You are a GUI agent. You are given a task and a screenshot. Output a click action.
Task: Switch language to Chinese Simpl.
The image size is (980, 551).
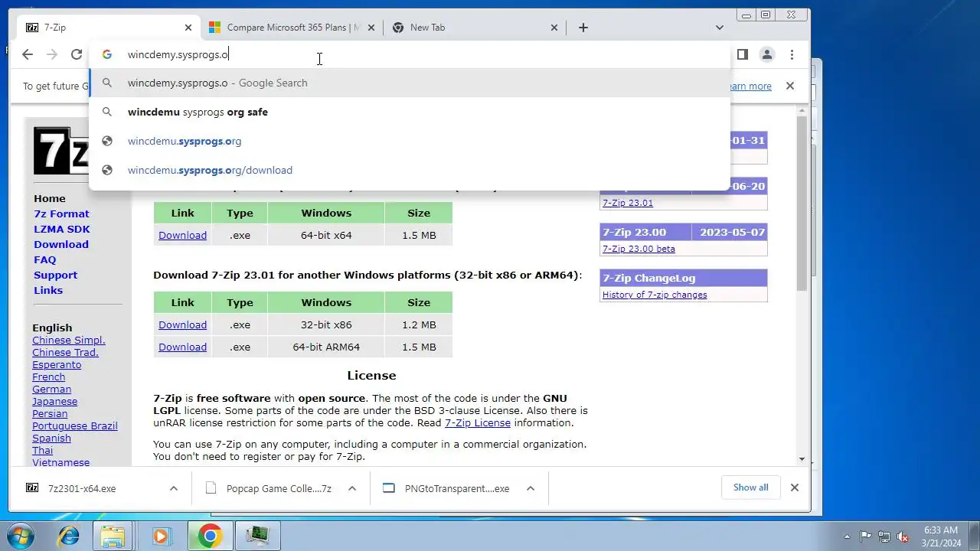(x=69, y=340)
